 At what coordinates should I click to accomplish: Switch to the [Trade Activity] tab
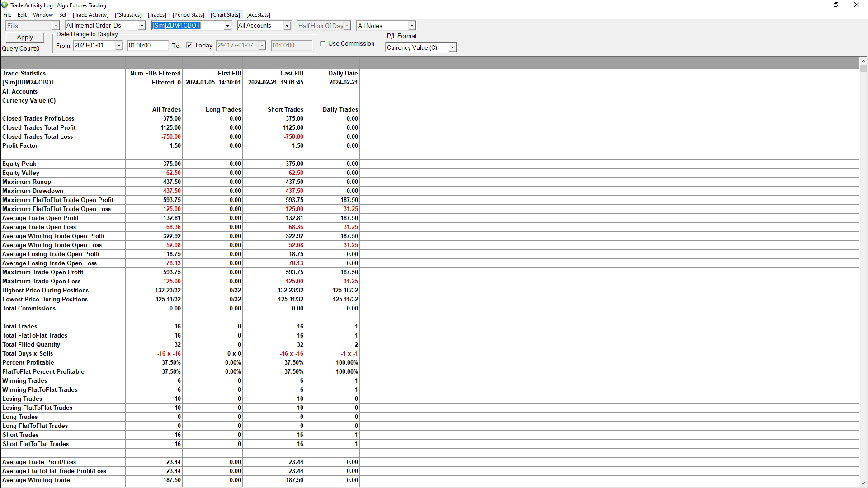(90, 15)
